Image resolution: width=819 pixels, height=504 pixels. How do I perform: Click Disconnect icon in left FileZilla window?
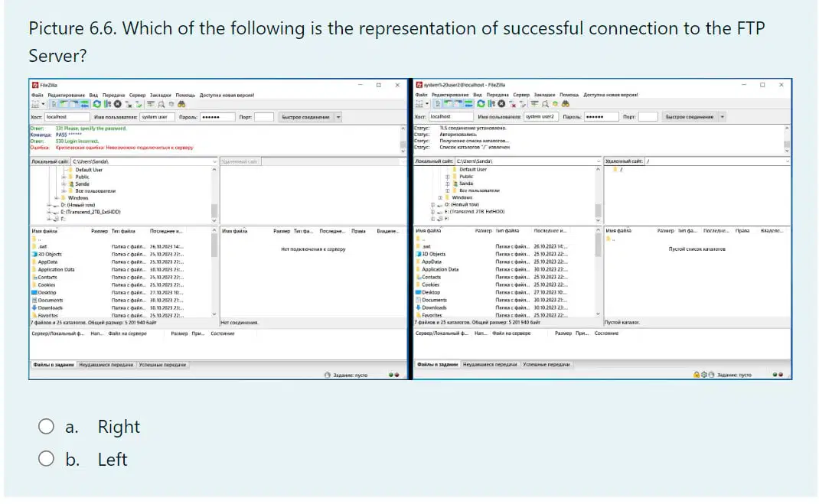[129, 104]
